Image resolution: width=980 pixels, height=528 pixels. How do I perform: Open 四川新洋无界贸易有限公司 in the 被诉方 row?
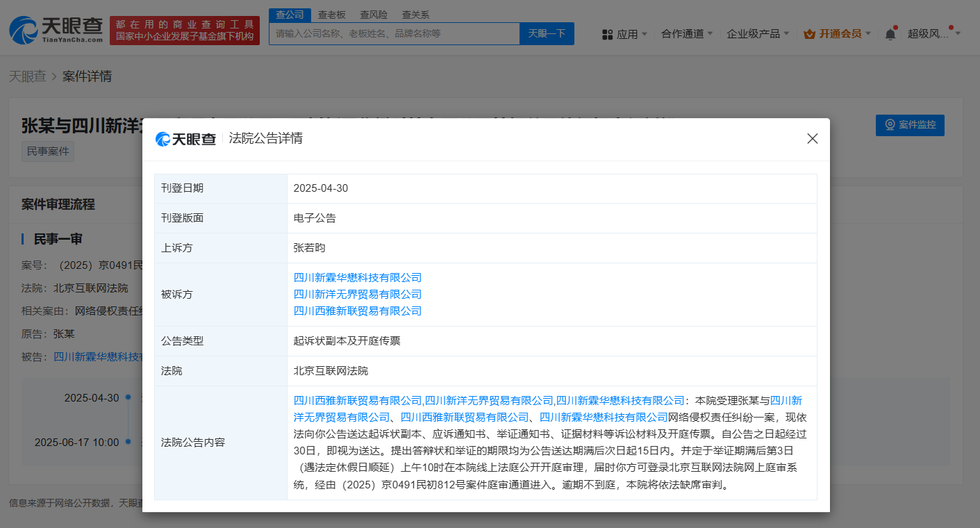[358, 294]
